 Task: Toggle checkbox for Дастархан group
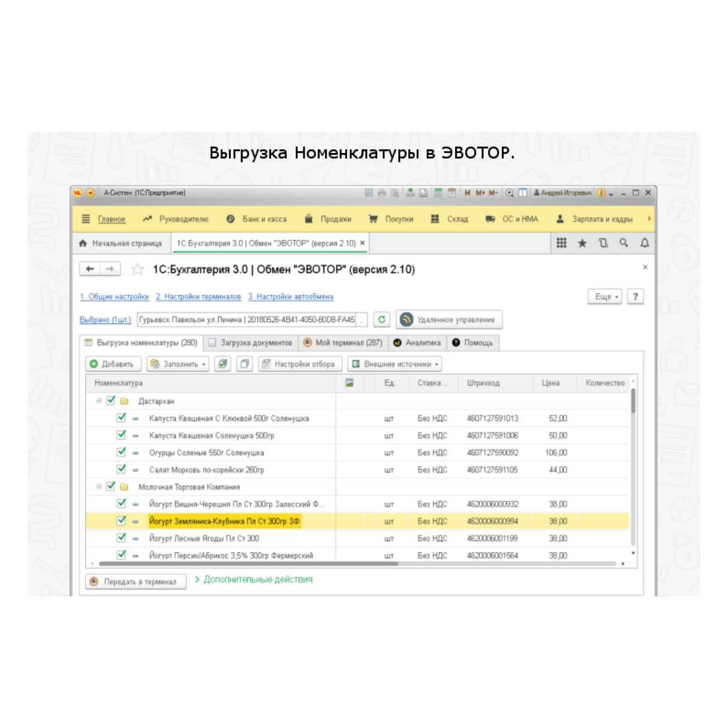point(111,401)
